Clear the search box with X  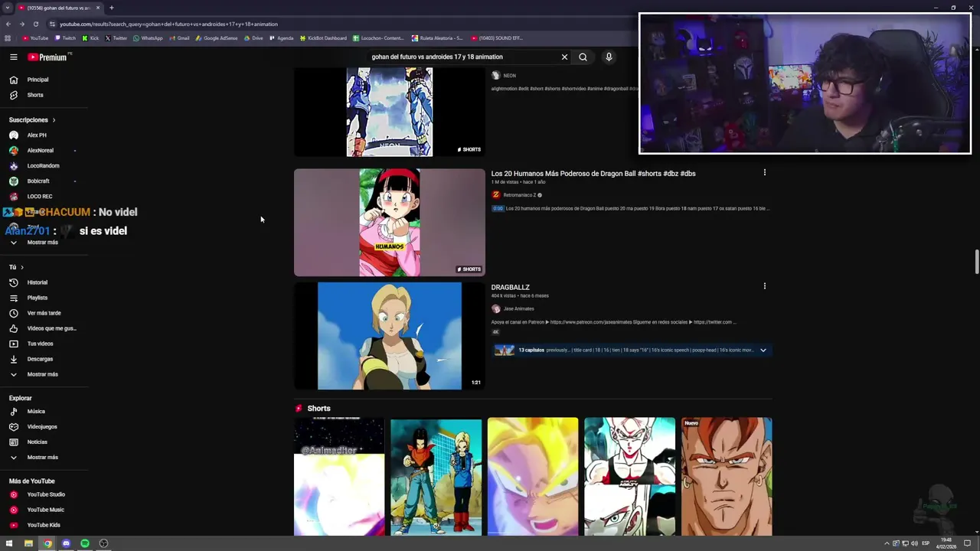(x=564, y=57)
